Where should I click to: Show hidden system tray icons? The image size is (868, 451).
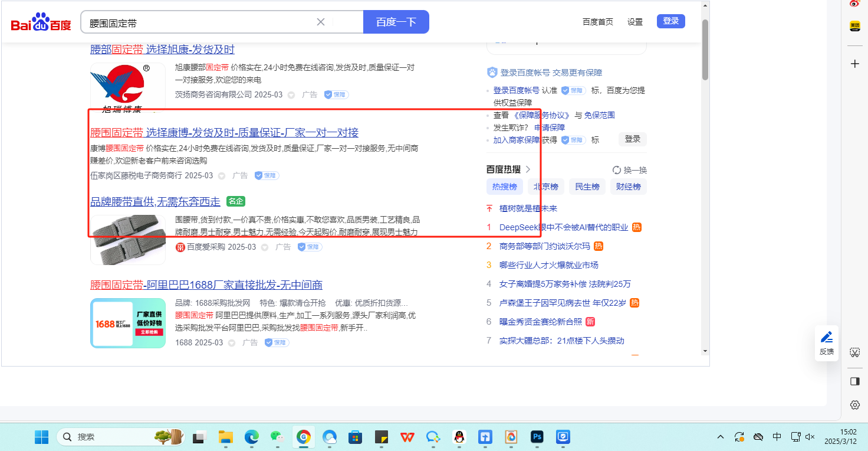[721, 437]
